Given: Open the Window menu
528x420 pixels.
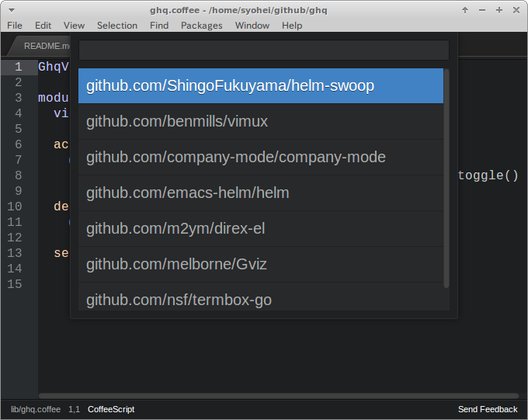Looking at the screenshot, I should click(252, 26).
